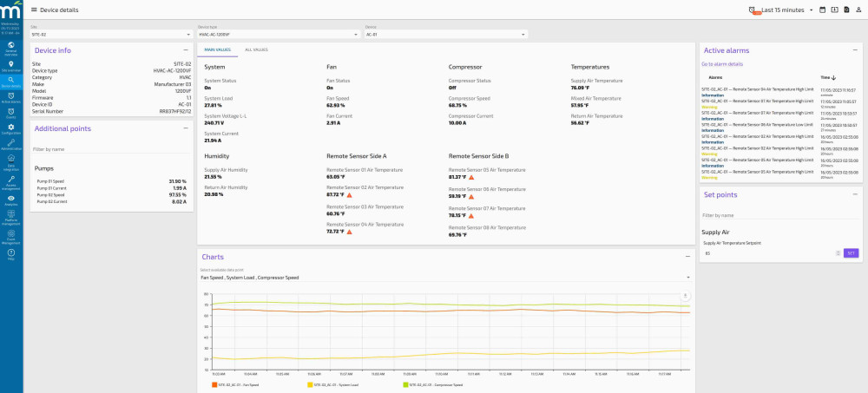The width and height of the screenshot is (868, 393).
Task: Open Configuration from the sidebar
Action: pyautogui.click(x=10, y=129)
